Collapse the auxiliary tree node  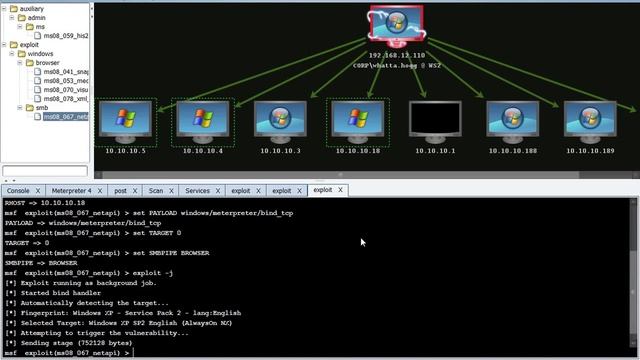(4, 9)
